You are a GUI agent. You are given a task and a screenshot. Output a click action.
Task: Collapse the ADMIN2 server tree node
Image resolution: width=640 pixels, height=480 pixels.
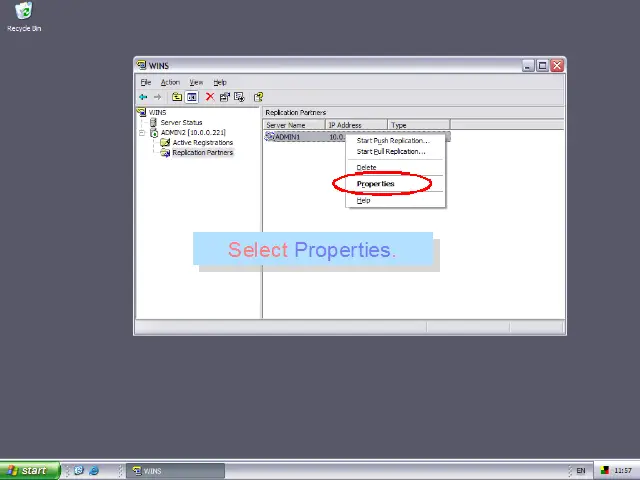pyautogui.click(x=142, y=133)
